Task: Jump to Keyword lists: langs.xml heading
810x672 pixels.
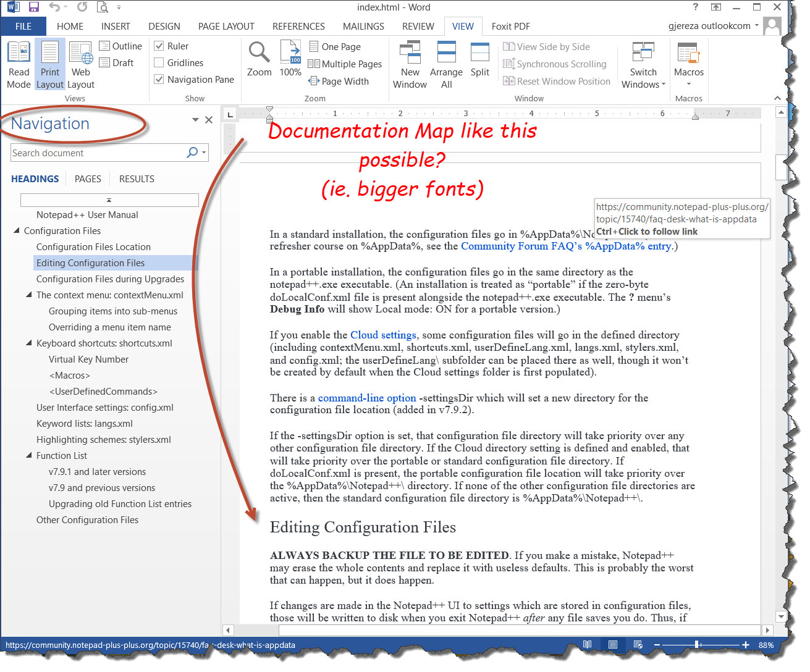Action: pyautogui.click(x=85, y=423)
